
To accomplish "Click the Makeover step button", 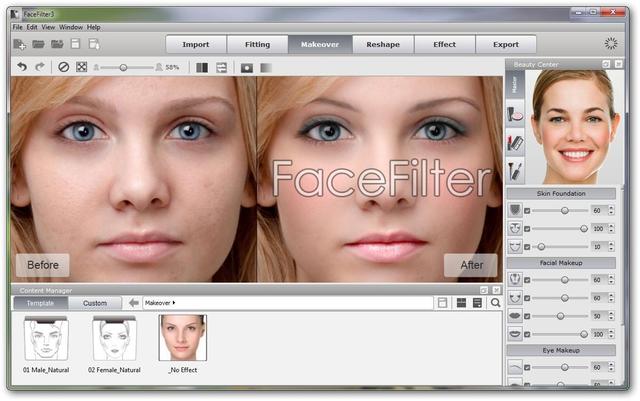I will click(x=320, y=44).
